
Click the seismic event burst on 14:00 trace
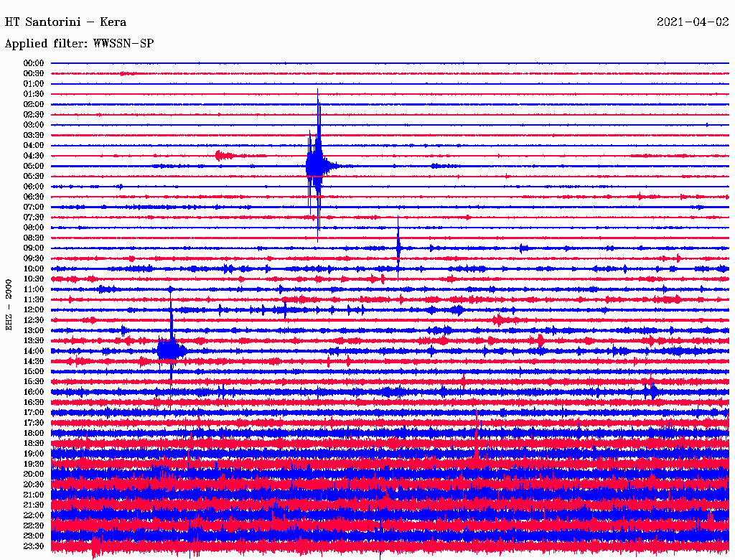pos(171,350)
